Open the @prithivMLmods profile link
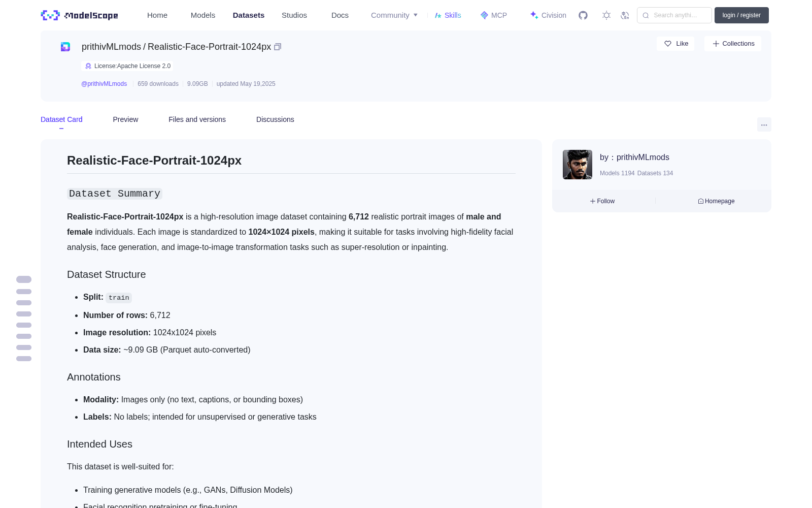This screenshot has width=812, height=508. click(x=104, y=84)
